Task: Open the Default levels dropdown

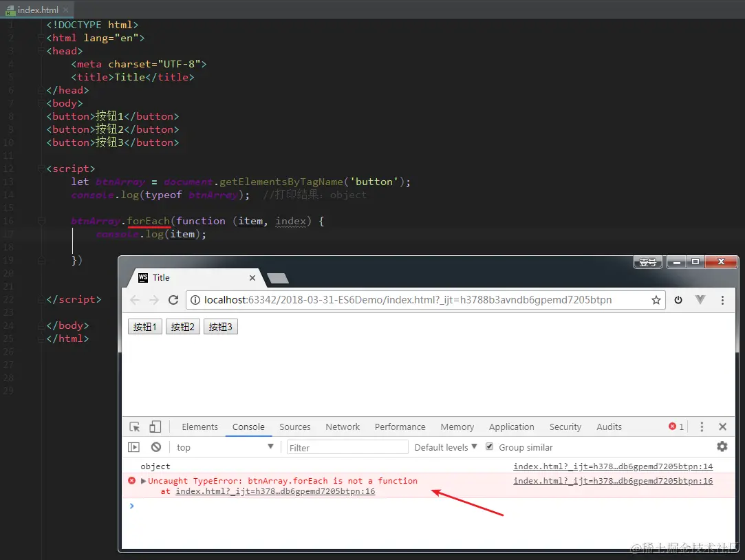Action: [x=445, y=447]
